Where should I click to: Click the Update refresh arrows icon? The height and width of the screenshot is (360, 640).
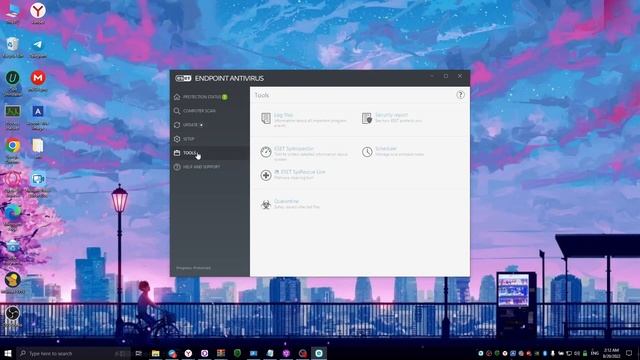[177, 124]
